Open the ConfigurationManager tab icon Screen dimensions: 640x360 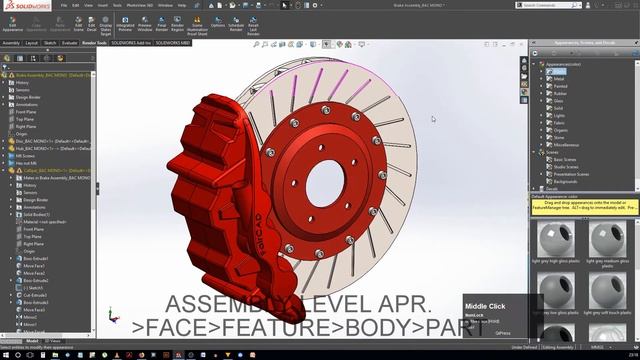(33, 58)
